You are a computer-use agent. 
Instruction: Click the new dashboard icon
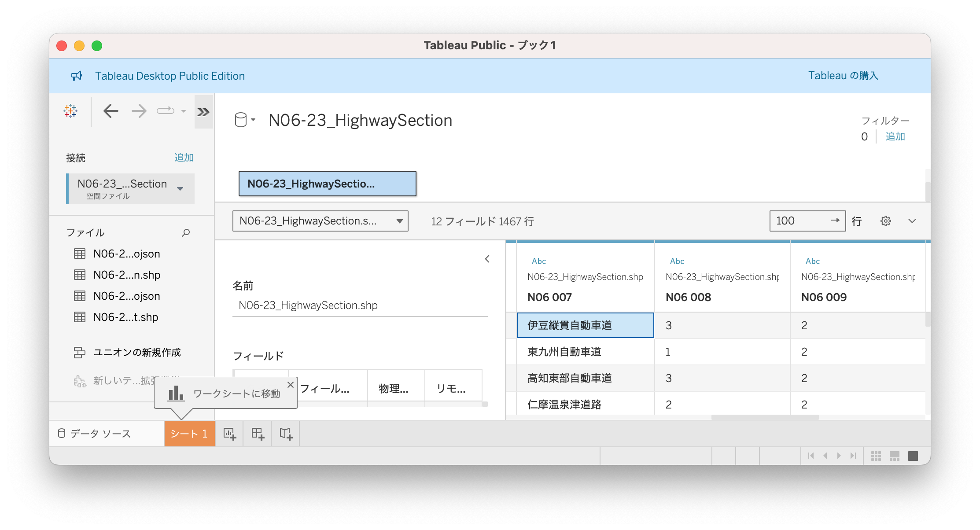point(258,434)
